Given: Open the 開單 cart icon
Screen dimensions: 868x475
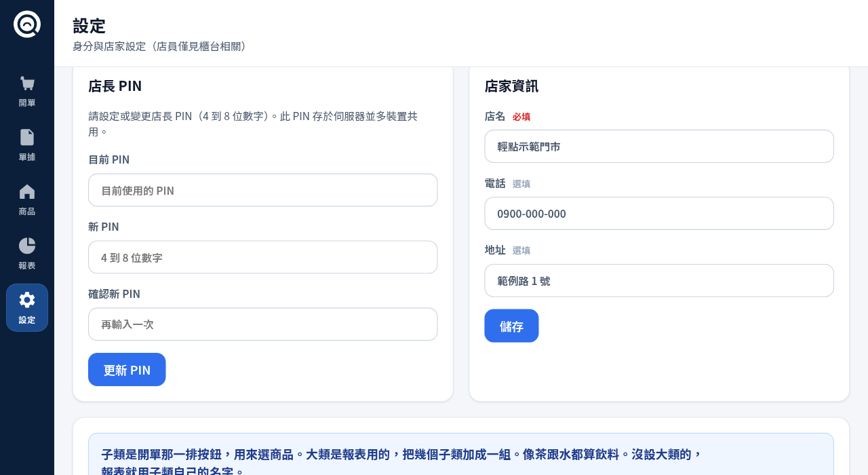Looking at the screenshot, I should tap(27, 83).
